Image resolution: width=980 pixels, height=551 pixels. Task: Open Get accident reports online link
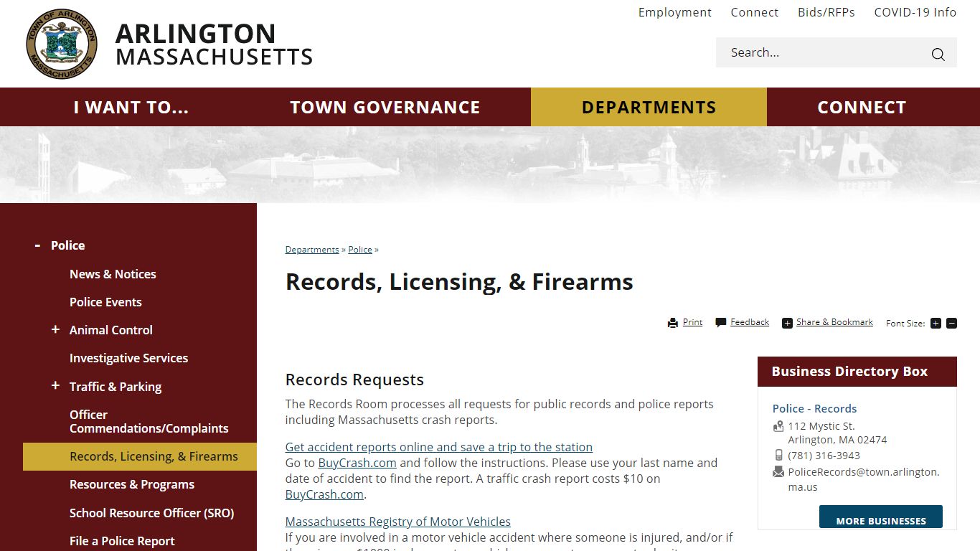pos(439,447)
